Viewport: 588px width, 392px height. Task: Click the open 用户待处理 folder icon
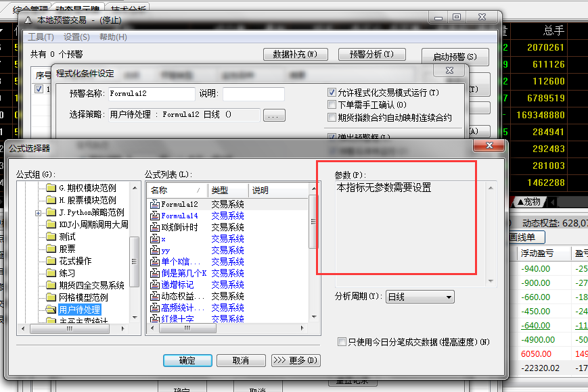click(x=51, y=310)
